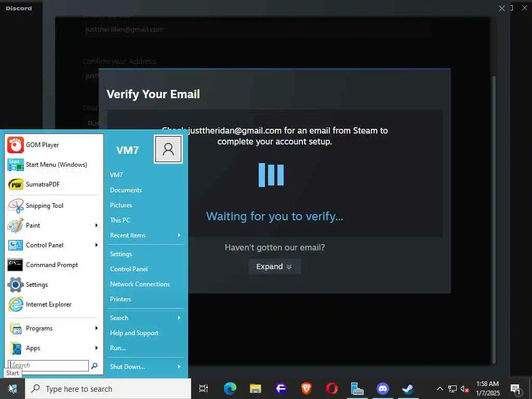Expand the Recent Items submenu
The image size is (532, 399).
145,235
